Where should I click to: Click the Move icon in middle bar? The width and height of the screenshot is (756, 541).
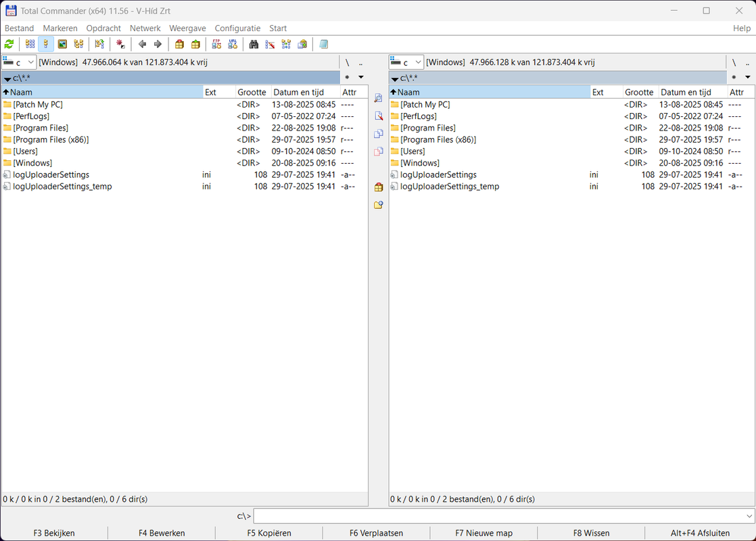[x=379, y=151]
